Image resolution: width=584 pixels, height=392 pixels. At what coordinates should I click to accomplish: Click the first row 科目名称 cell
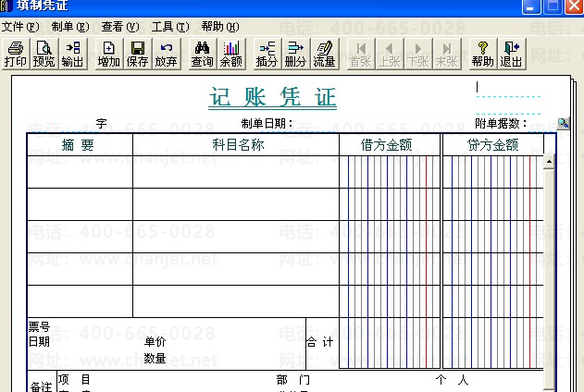pos(236,172)
